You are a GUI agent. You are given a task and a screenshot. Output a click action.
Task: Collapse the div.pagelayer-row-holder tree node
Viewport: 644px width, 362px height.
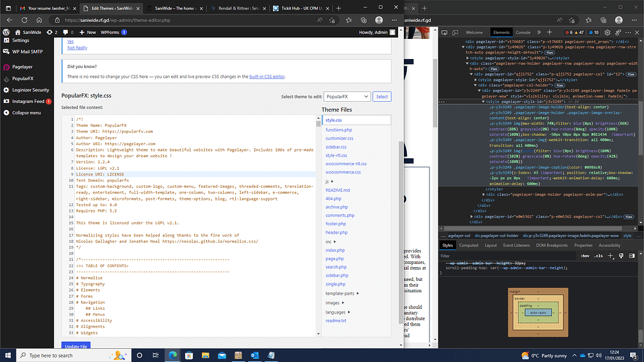tap(467, 63)
